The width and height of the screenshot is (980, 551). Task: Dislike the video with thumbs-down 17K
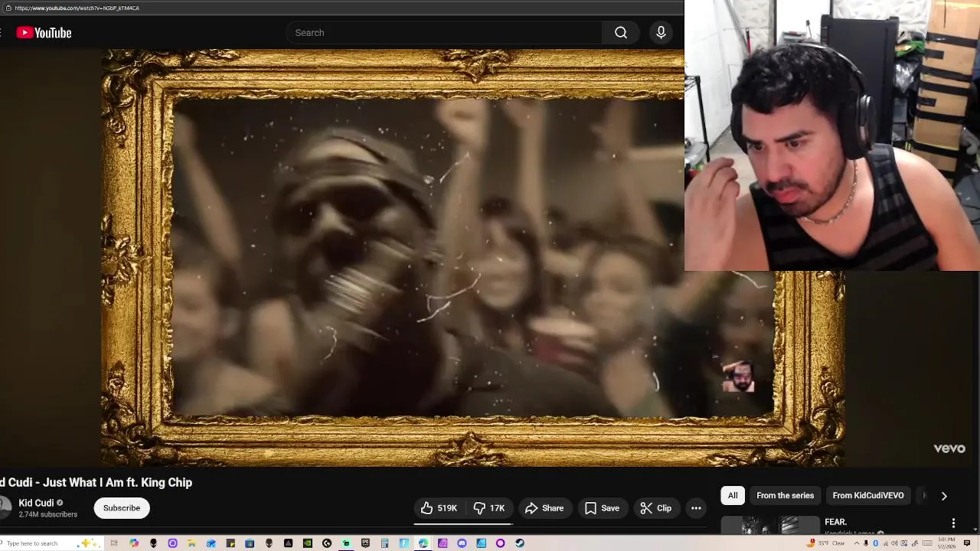tap(488, 508)
